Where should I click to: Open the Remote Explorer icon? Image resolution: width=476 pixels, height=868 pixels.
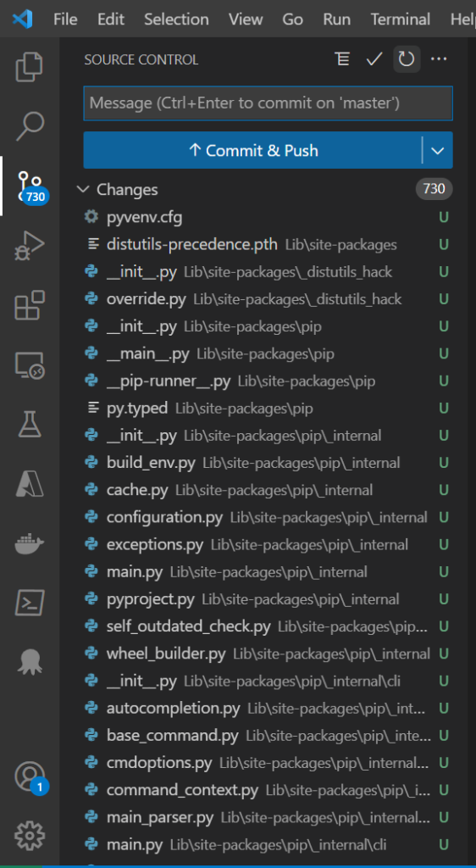click(x=30, y=365)
